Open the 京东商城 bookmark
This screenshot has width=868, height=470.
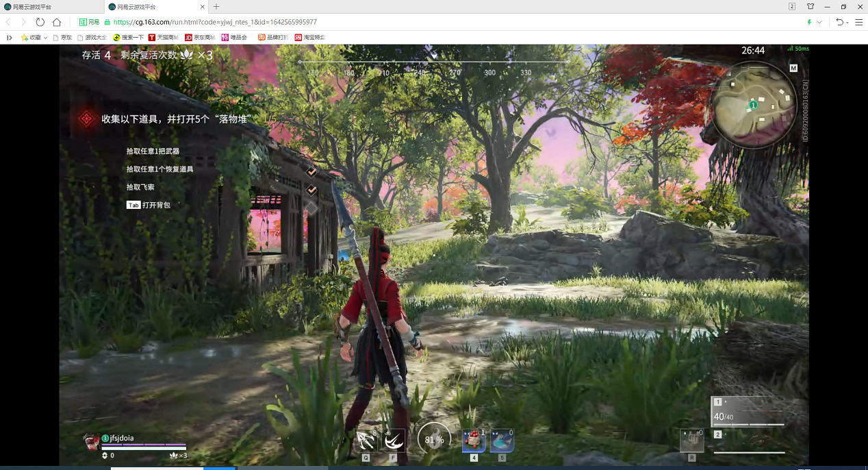[x=200, y=38]
